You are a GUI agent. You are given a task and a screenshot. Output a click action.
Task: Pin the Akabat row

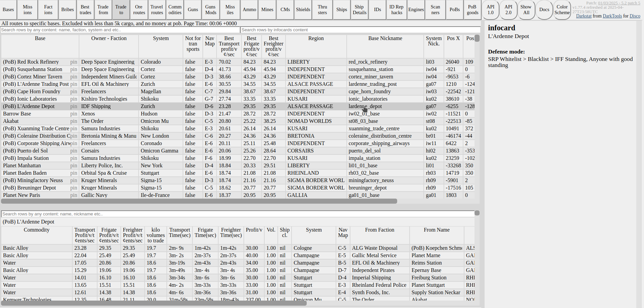(74, 121)
